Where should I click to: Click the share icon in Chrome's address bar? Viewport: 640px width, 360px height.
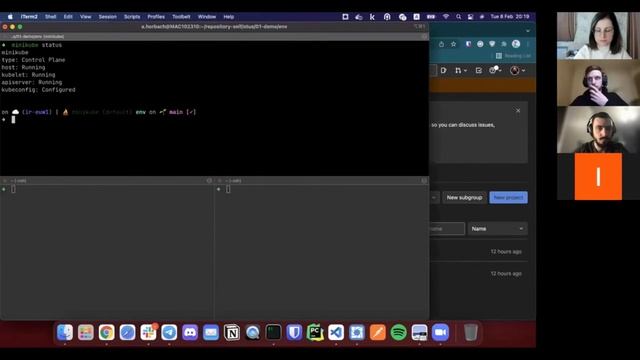[442, 44]
